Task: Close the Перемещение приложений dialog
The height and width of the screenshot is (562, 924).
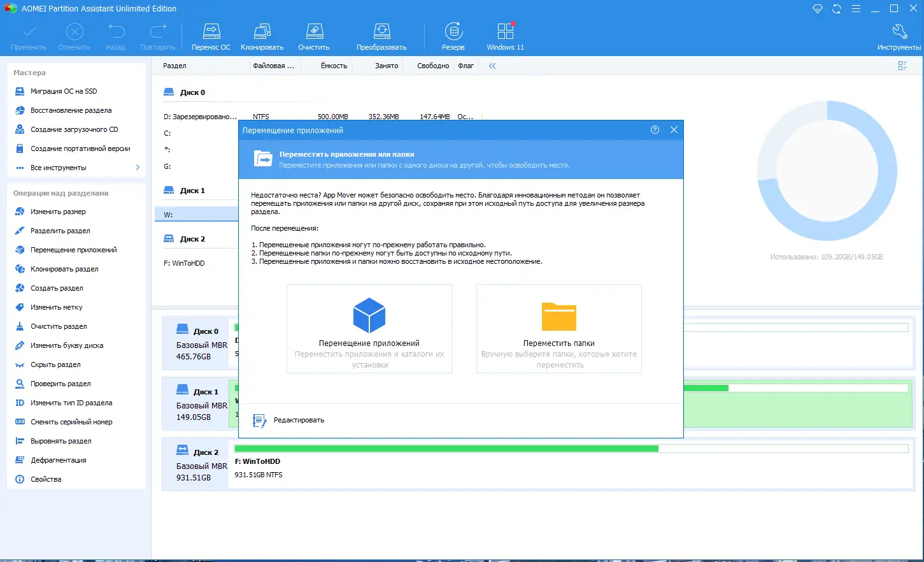Action: coord(674,130)
